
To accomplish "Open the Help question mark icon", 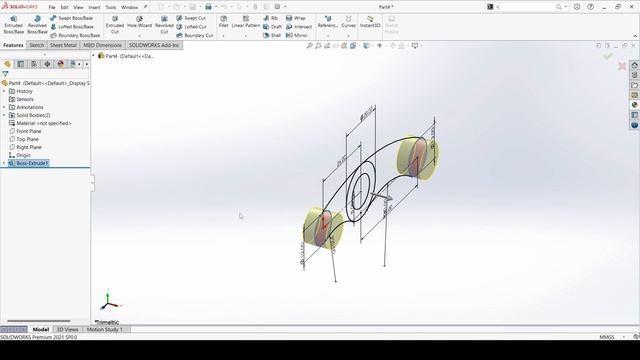I will pyautogui.click(x=591, y=7).
